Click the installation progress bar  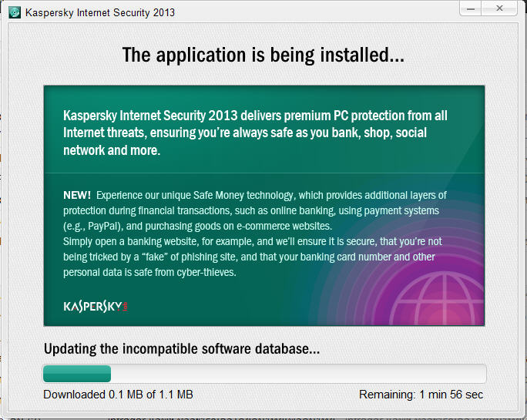(x=264, y=374)
